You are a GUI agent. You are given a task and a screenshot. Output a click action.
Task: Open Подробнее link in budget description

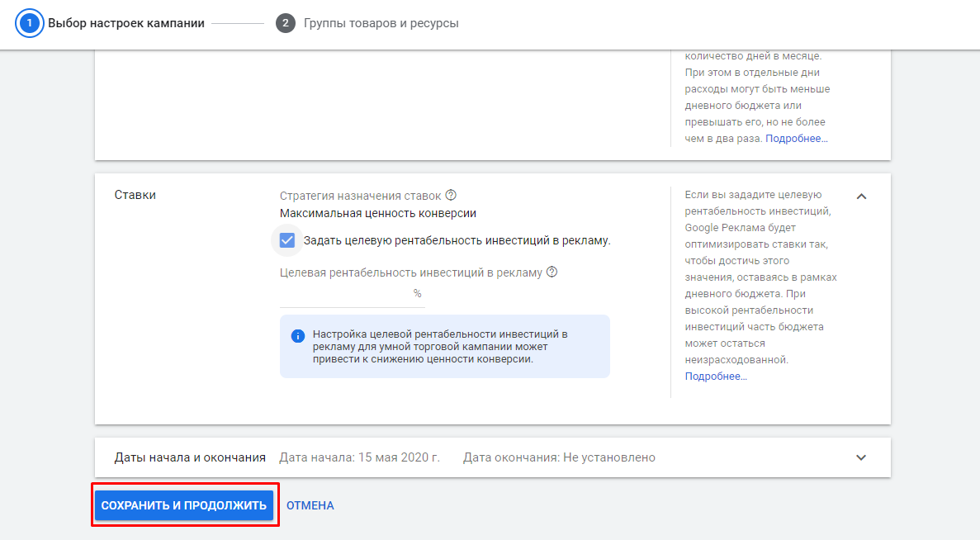click(796, 139)
